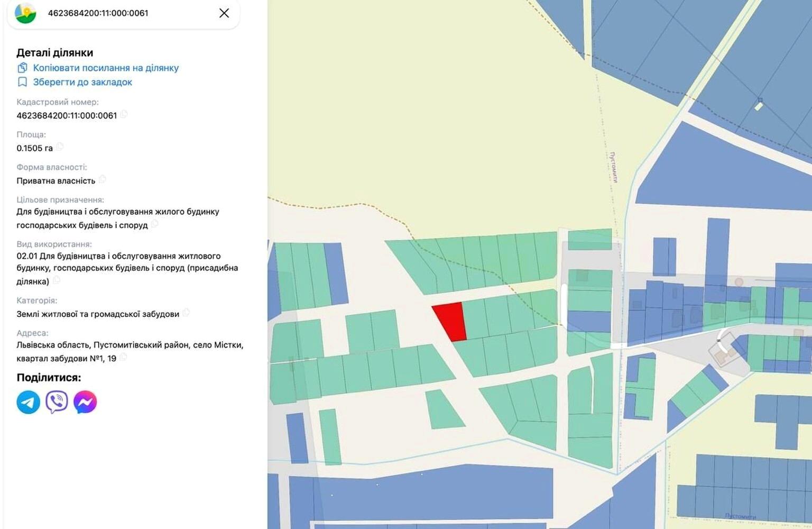This screenshot has width=812, height=529.
Task: Clear the cadastral search with X
Action: (x=224, y=13)
